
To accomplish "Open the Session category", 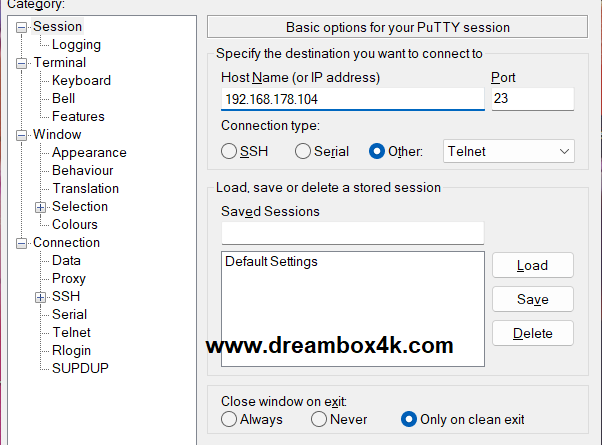I will click(x=57, y=26).
